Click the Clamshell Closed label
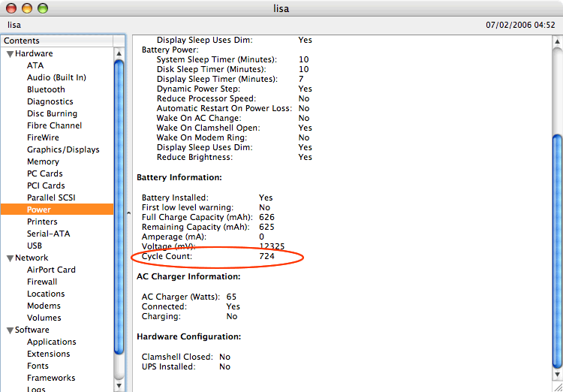Screen dimensions: 563x392 (177, 357)
